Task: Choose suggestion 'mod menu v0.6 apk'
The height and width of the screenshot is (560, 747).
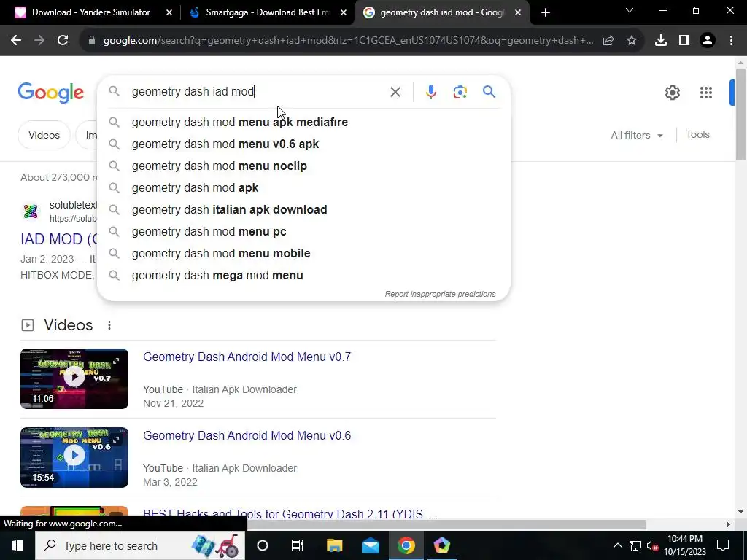Action: click(x=304, y=144)
